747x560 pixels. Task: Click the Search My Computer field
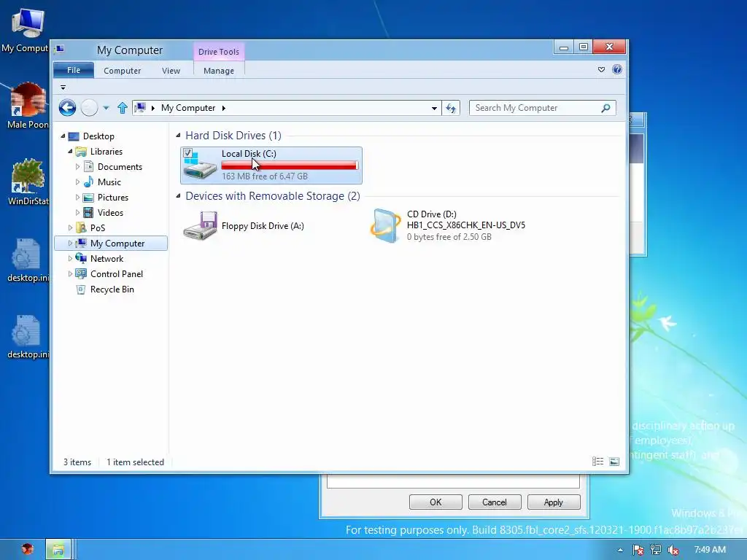[542, 108]
